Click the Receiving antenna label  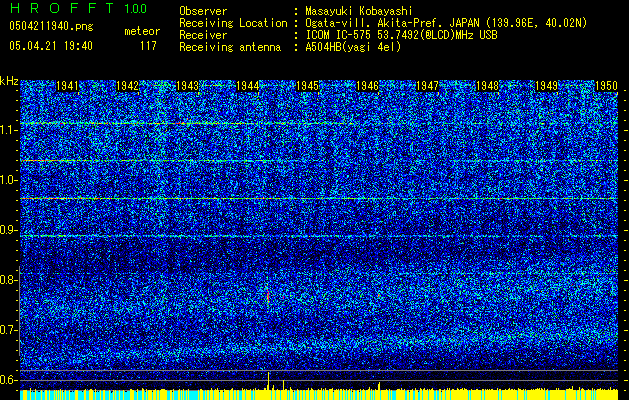pos(230,47)
